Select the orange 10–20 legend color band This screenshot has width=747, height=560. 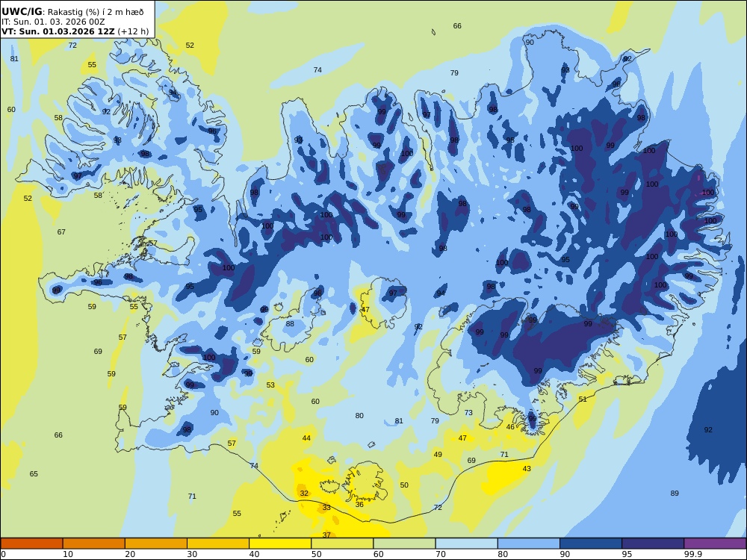pyautogui.click(x=94, y=544)
